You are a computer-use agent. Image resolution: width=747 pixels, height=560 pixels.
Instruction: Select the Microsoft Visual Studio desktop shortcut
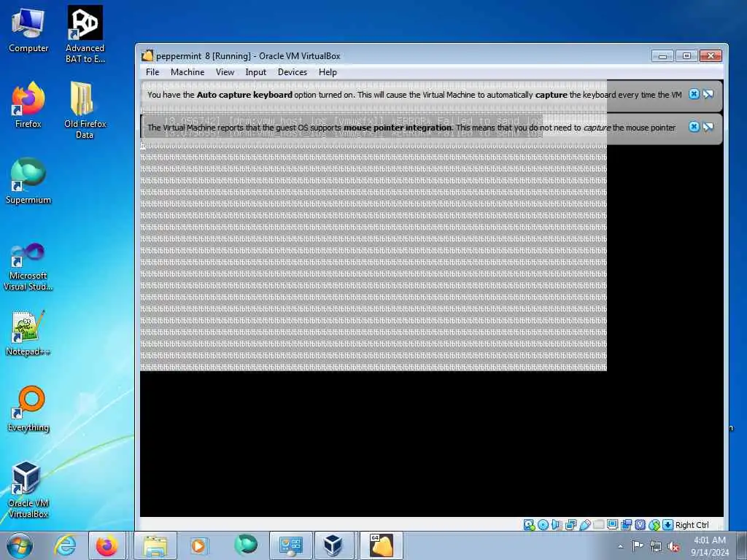pos(28,267)
